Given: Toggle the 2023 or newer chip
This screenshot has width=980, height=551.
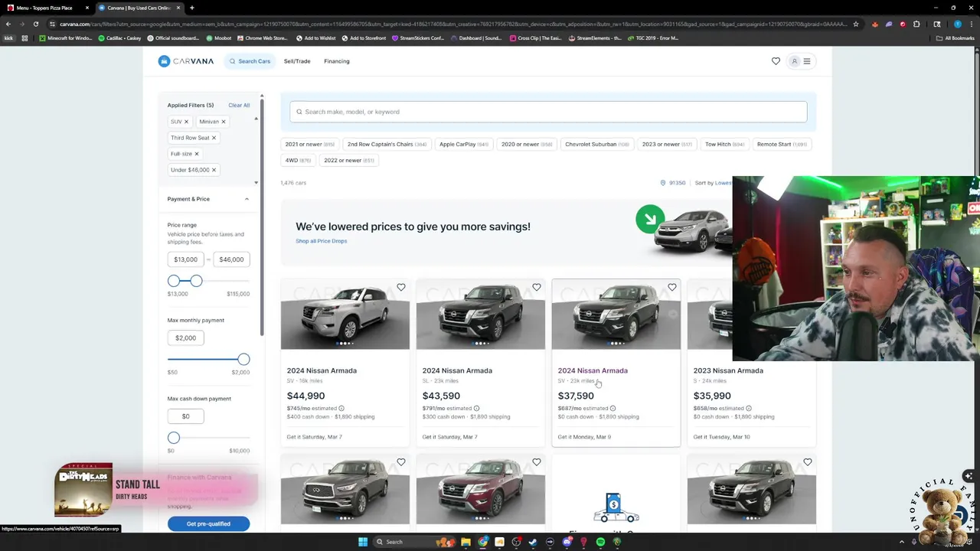Looking at the screenshot, I should click(x=667, y=144).
